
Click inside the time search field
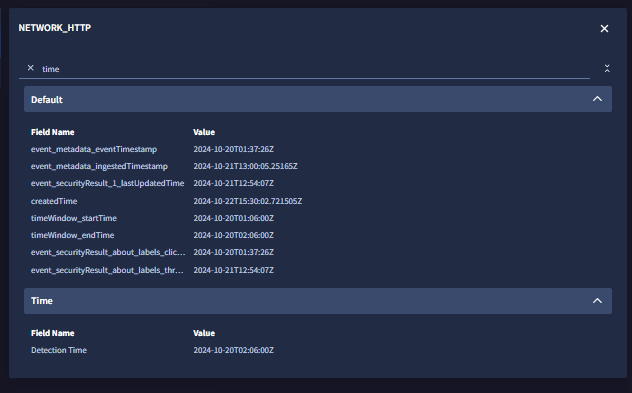pos(314,69)
